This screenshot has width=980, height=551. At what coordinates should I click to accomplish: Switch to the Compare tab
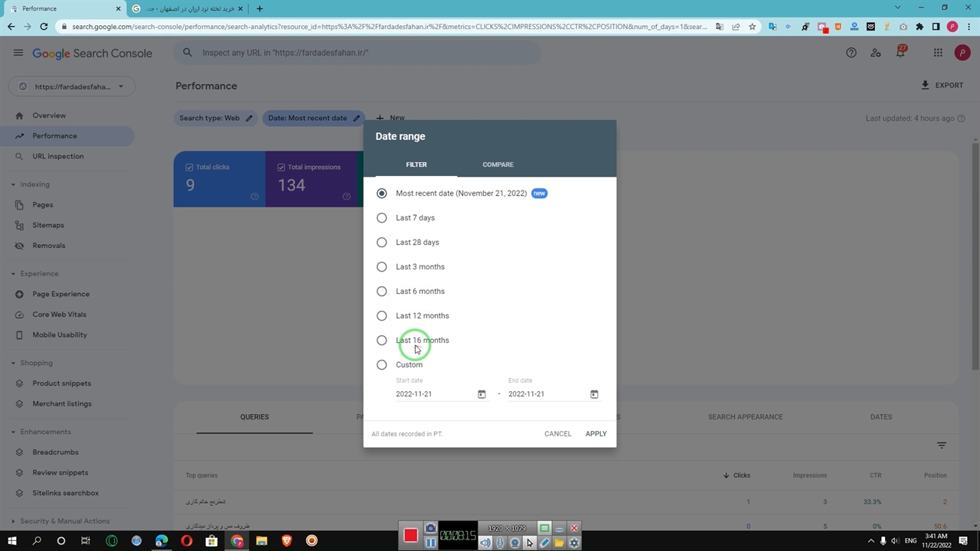(x=498, y=165)
